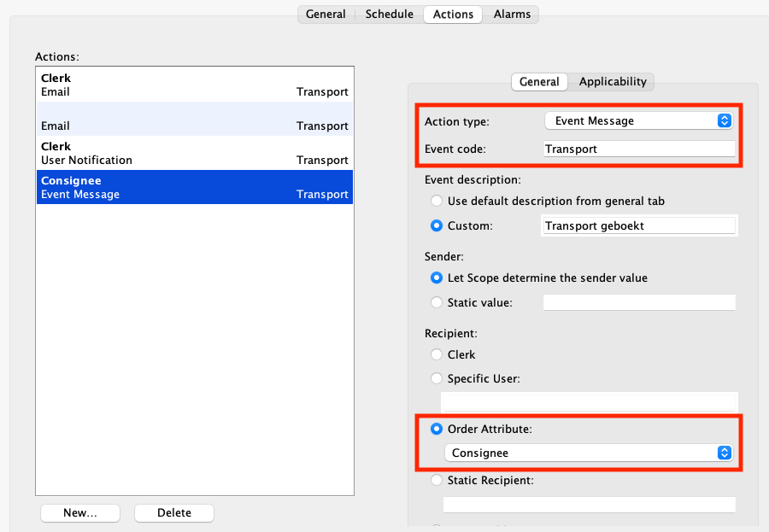Select Clerk as recipient
Screen dimensions: 769x532
(437, 354)
